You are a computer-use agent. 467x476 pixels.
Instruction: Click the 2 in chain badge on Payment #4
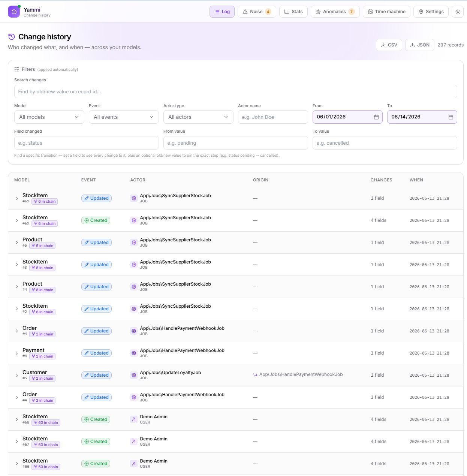click(42, 356)
